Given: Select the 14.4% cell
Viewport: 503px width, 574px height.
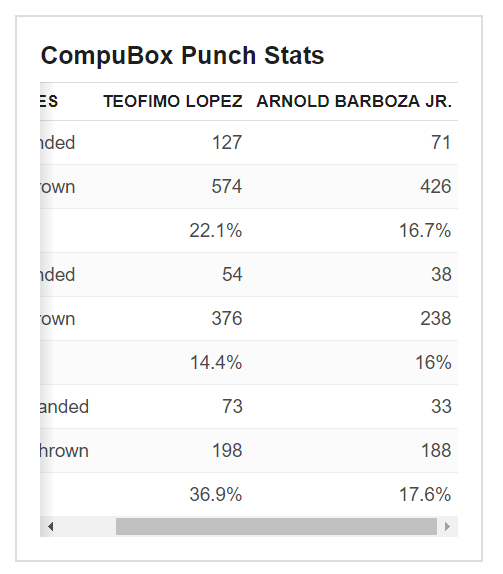Looking at the screenshot, I should pyautogui.click(x=216, y=362).
